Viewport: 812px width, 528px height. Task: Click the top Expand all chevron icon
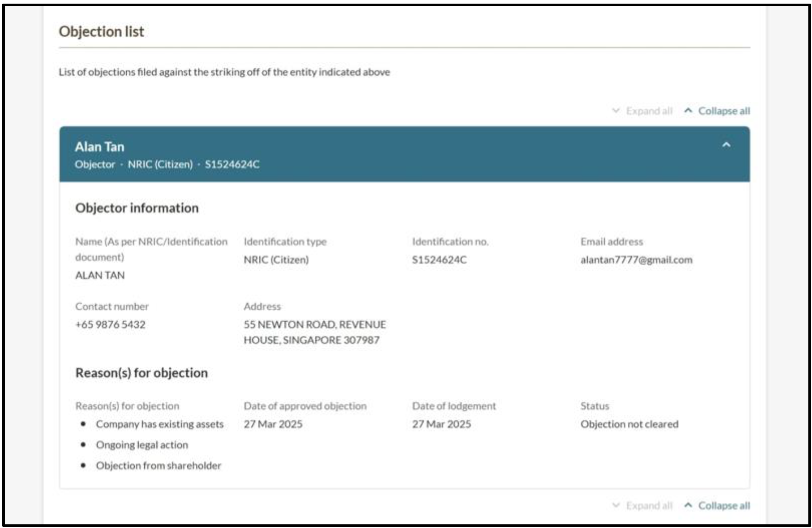[x=616, y=110]
